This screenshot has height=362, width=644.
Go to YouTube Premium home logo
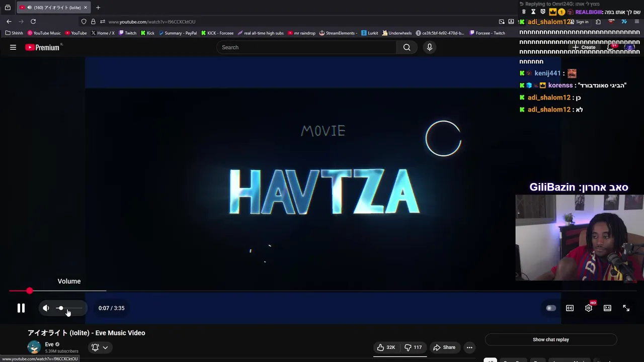[43, 47]
